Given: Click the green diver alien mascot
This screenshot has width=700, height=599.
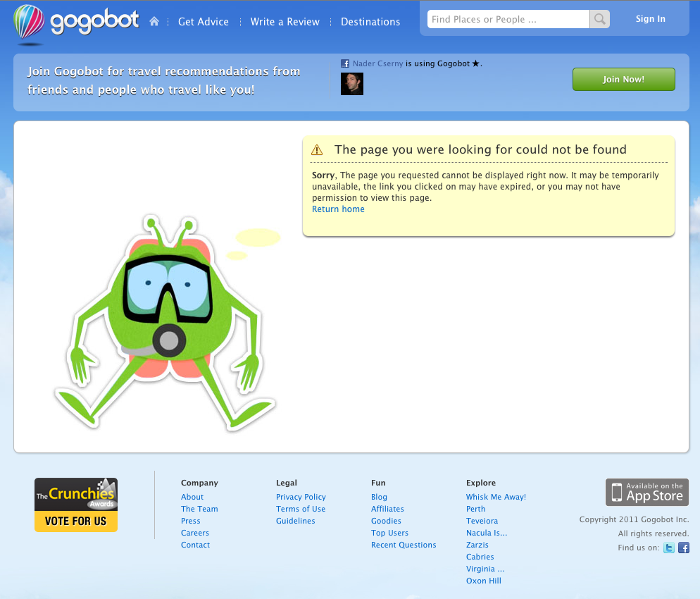Looking at the screenshot, I should [165, 324].
